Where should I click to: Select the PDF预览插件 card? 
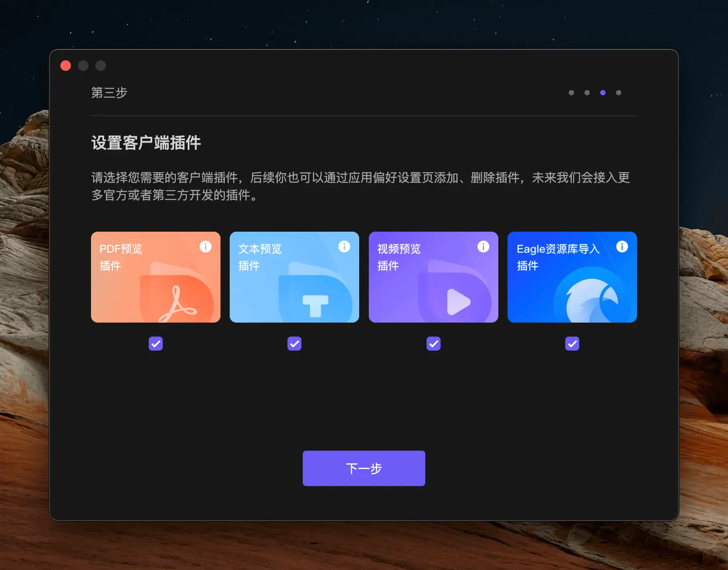[156, 277]
